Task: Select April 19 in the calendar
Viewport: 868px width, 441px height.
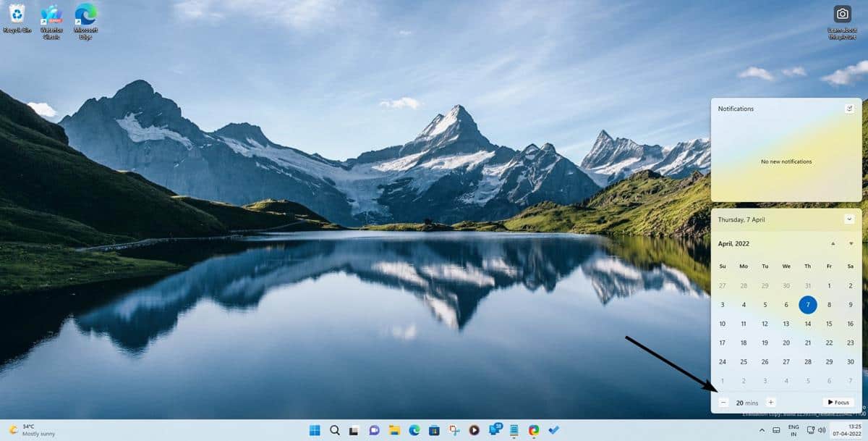Action: [765, 343]
